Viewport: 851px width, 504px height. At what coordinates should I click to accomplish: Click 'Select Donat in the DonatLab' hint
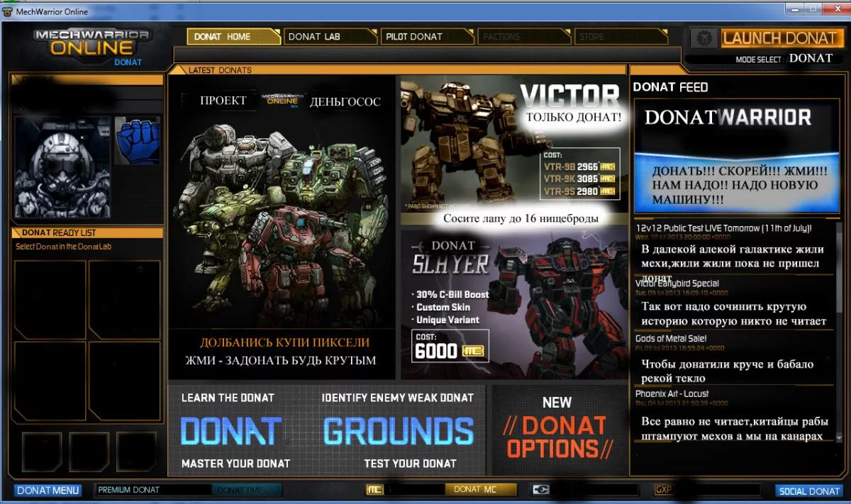tap(64, 247)
